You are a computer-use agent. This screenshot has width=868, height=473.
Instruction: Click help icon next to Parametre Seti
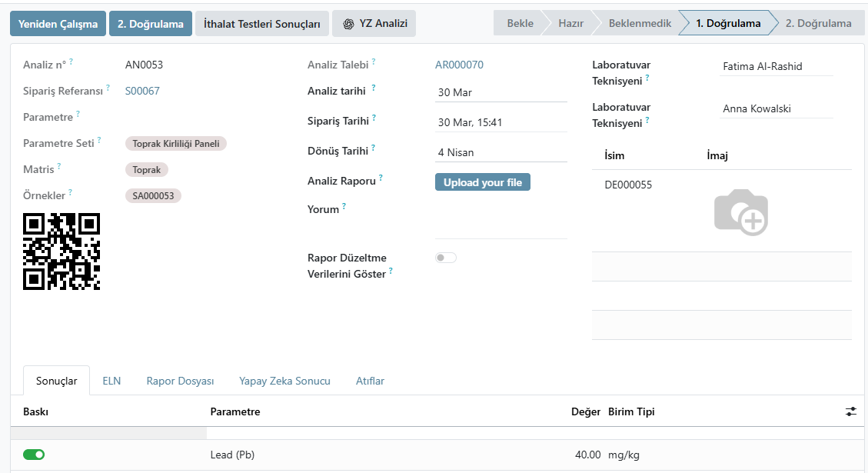[x=99, y=140]
